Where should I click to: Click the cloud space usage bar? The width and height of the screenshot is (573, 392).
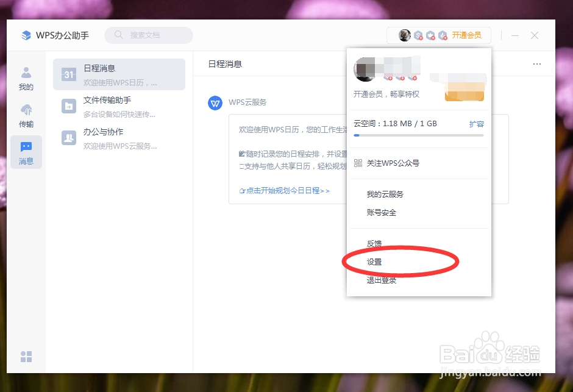pos(418,135)
